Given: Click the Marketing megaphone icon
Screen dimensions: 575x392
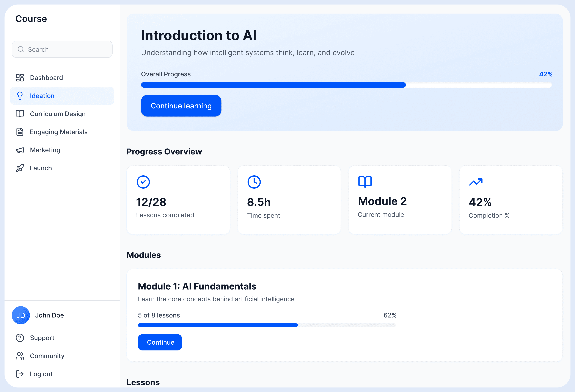Looking at the screenshot, I should point(20,150).
